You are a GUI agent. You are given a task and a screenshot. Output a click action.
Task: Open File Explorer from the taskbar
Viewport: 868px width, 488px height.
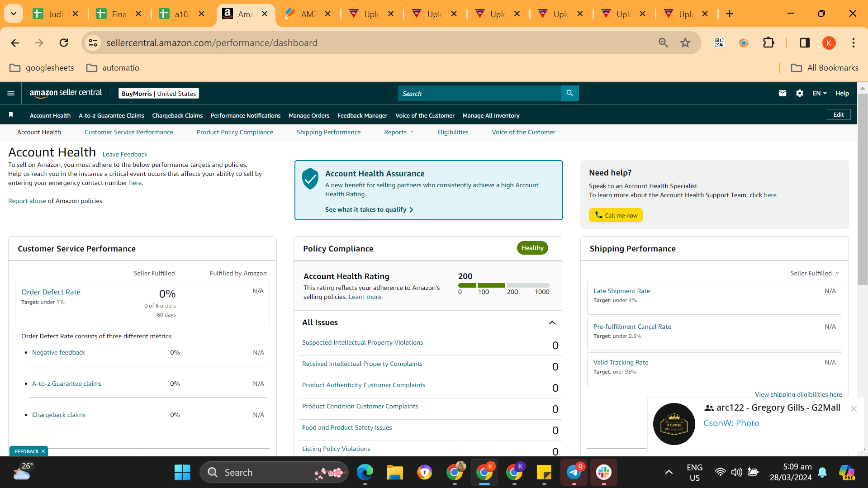click(394, 473)
